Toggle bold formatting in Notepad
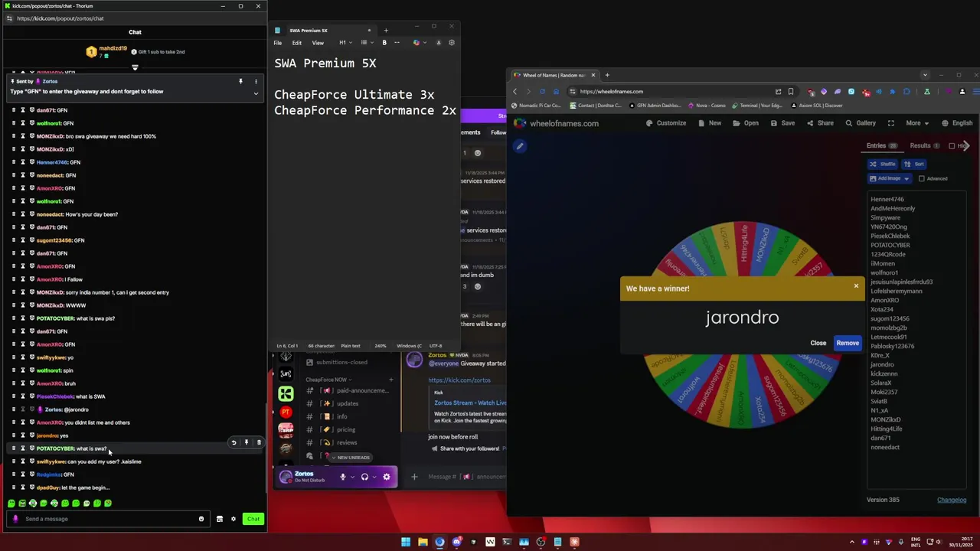Screen dimensions: 980x551 click(x=384, y=43)
